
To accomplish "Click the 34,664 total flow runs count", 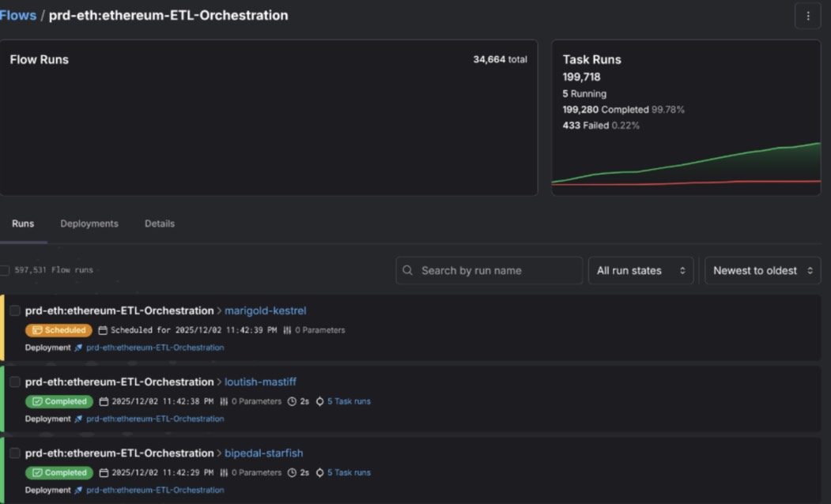I will tap(500, 60).
